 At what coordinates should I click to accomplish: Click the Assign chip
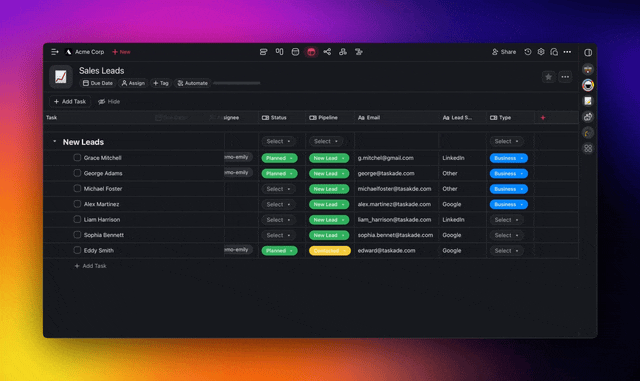(133, 83)
